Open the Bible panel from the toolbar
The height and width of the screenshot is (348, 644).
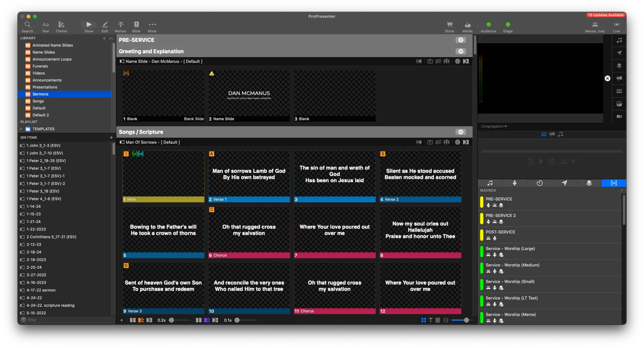[x=136, y=26]
